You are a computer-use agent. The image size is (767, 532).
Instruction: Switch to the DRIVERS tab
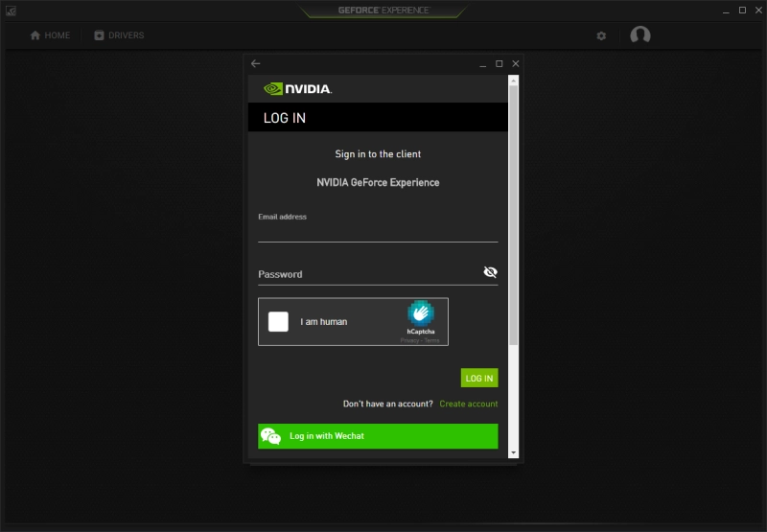pos(119,35)
